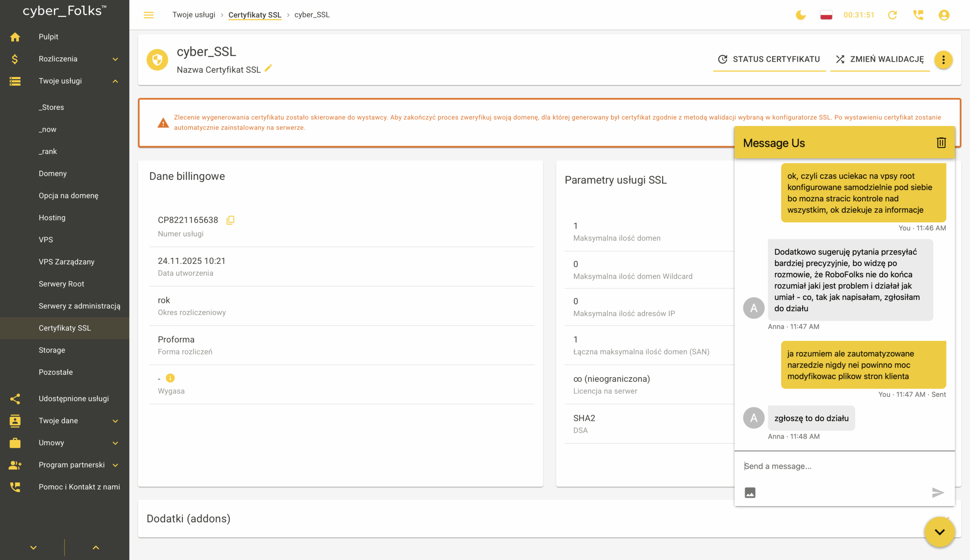The height and width of the screenshot is (560, 970).
Task: Attach image in chat window
Action: [x=750, y=493]
